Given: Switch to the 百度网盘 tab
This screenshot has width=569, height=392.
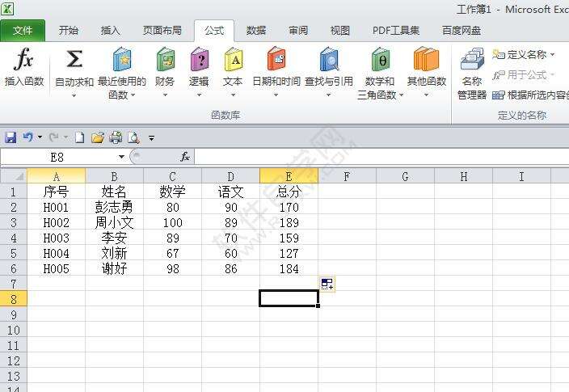Looking at the screenshot, I should pos(462,31).
